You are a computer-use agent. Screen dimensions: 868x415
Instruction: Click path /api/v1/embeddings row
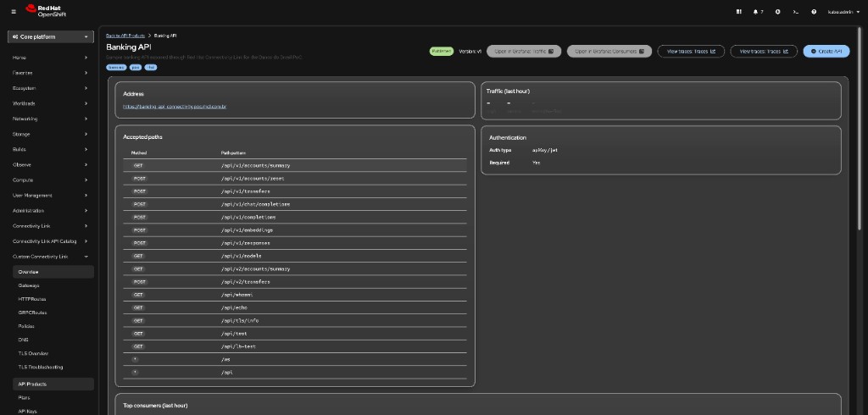point(294,230)
